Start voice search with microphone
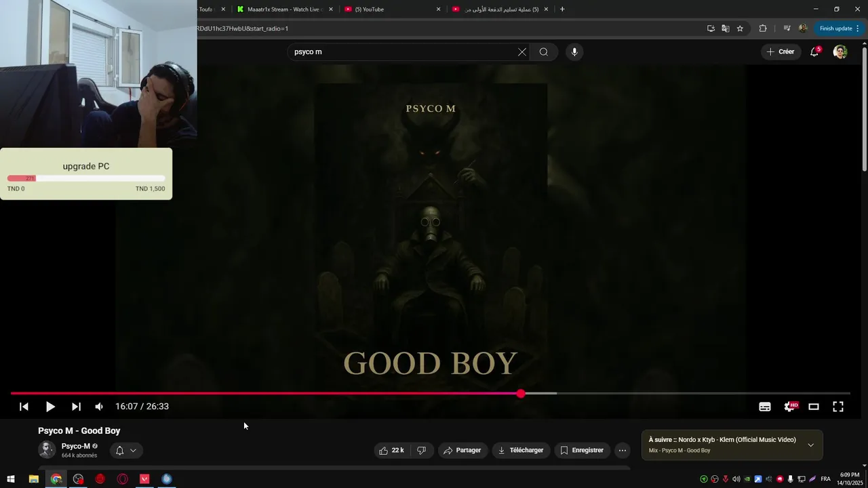Viewport: 868px width, 488px height. point(574,52)
